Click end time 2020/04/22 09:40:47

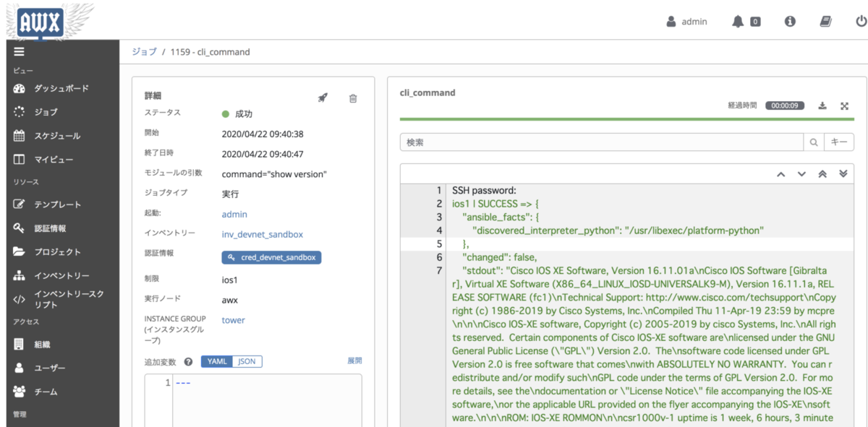(263, 154)
